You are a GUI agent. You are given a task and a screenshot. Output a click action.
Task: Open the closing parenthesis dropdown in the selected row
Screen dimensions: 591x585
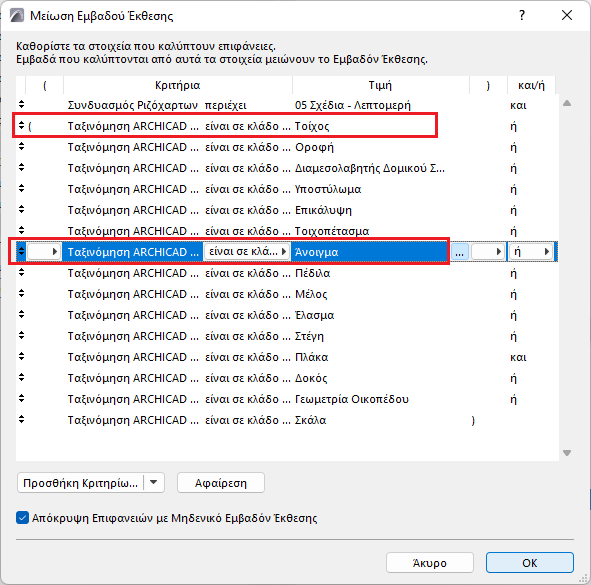pyautogui.click(x=488, y=251)
